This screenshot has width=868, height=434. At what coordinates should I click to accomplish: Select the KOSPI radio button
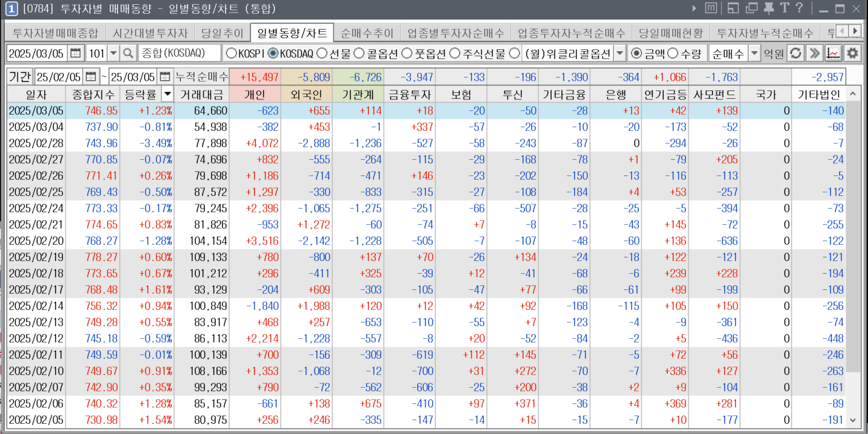pyautogui.click(x=231, y=53)
